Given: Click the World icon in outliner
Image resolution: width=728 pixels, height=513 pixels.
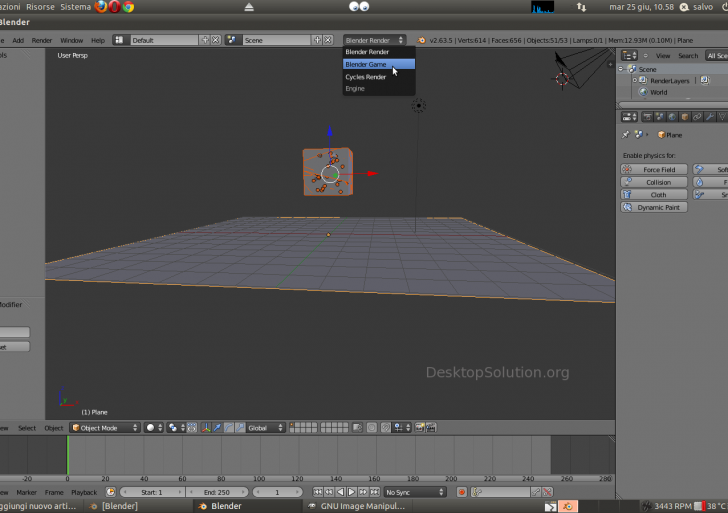Looking at the screenshot, I should [645, 92].
